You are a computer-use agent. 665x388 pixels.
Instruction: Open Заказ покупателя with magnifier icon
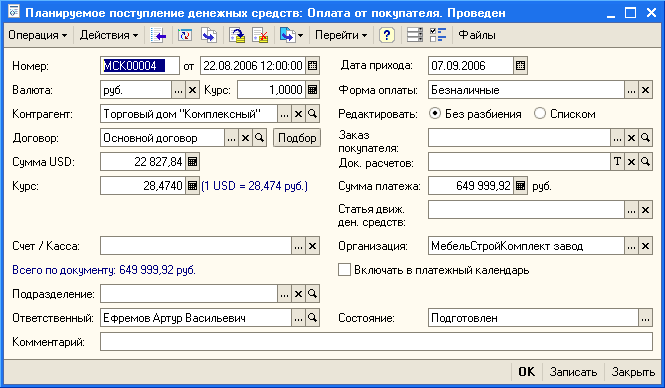point(645,138)
